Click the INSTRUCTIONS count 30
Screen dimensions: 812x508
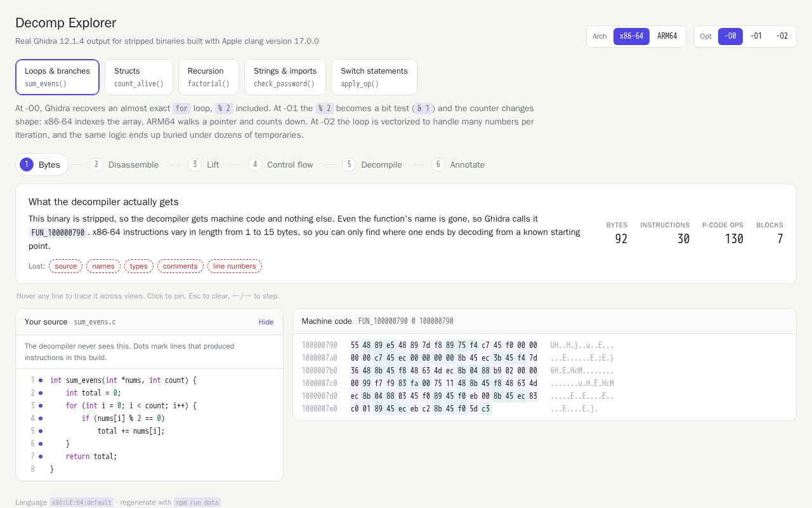coord(683,239)
